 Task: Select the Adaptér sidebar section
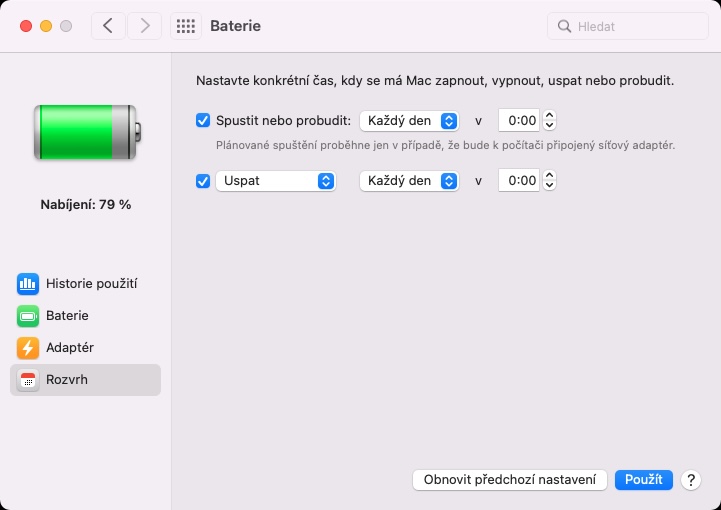click(70, 348)
